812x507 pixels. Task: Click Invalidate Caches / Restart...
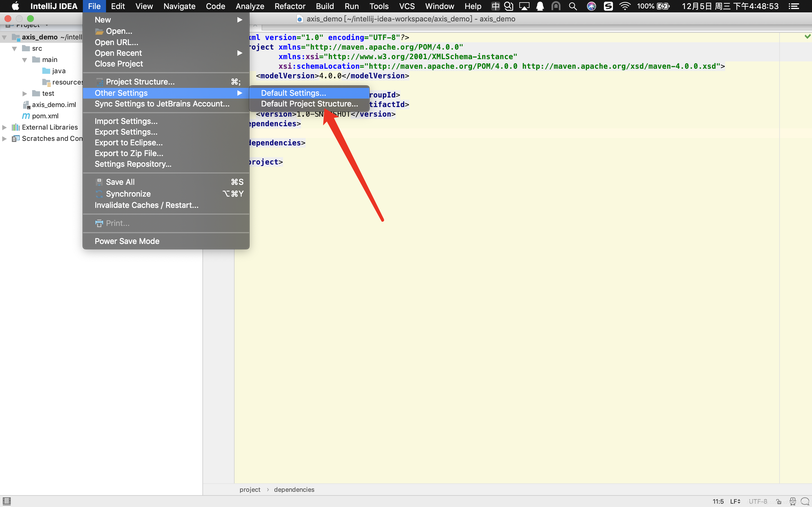click(146, 205)
